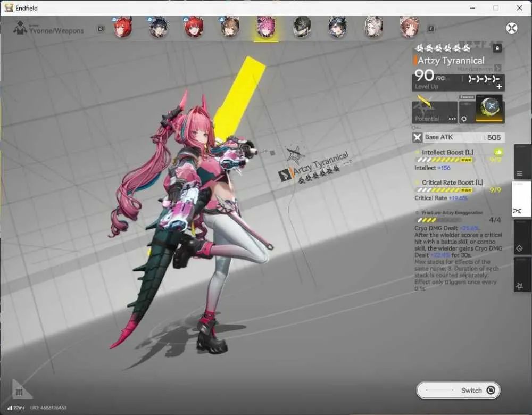
Task: Choose the seventh operator portrait with black horns
Action: click(x=338, y=28)
